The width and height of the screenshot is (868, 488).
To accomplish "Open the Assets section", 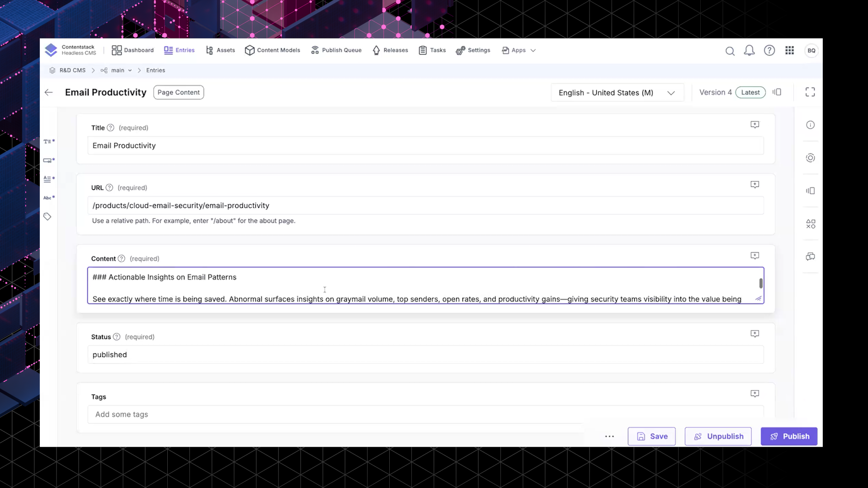I will tap(220, 50).
